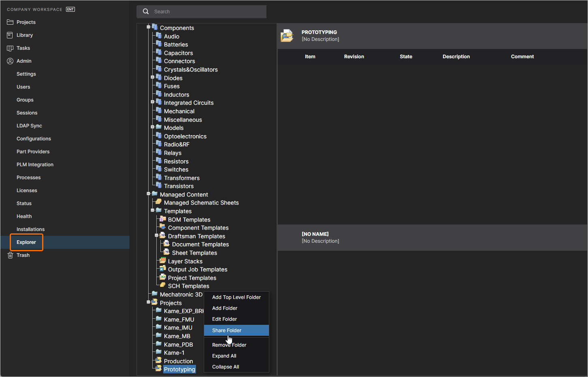Click the Admin icon in the sidebar
The image size is (588, 377).
click(x=10, y=61)
